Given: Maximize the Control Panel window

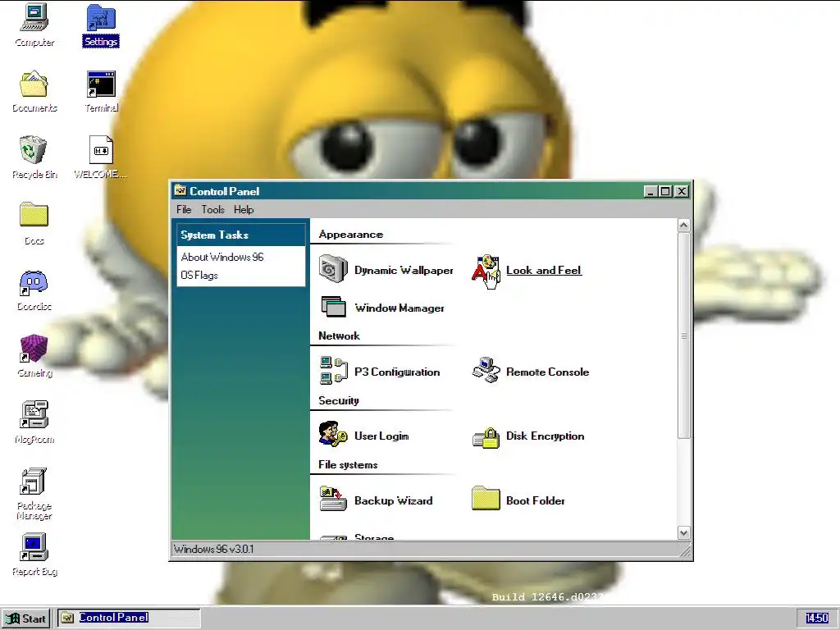Looking at the screenshot, I should click(665, 191).
